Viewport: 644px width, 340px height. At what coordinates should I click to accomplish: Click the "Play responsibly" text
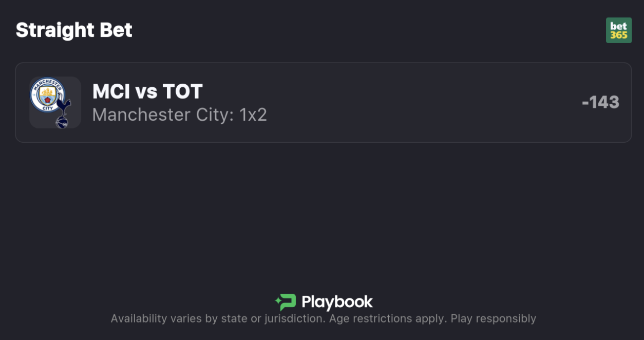(x=493, y=319)
